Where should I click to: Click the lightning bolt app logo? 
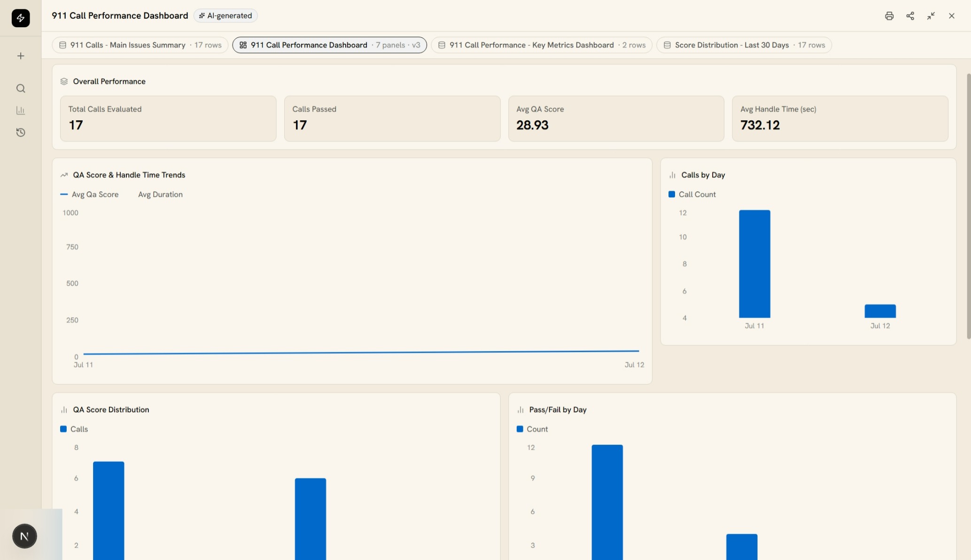coord(21,18)
